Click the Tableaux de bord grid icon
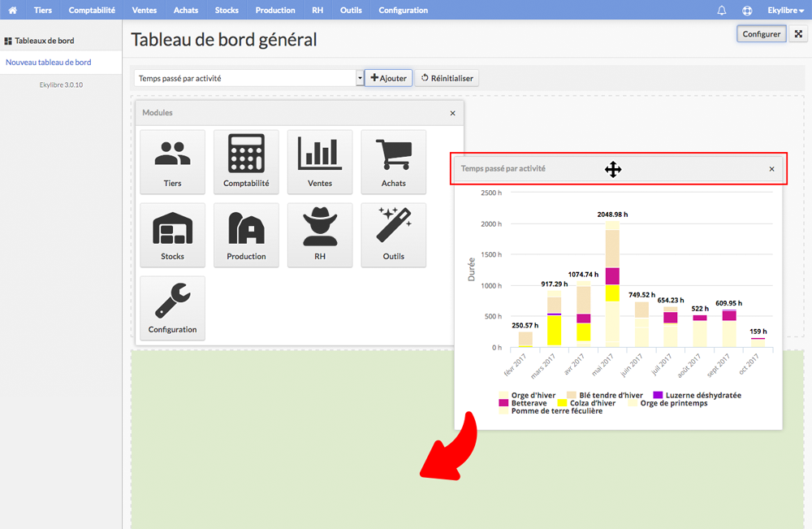812x529 pixels. point(8,41)
